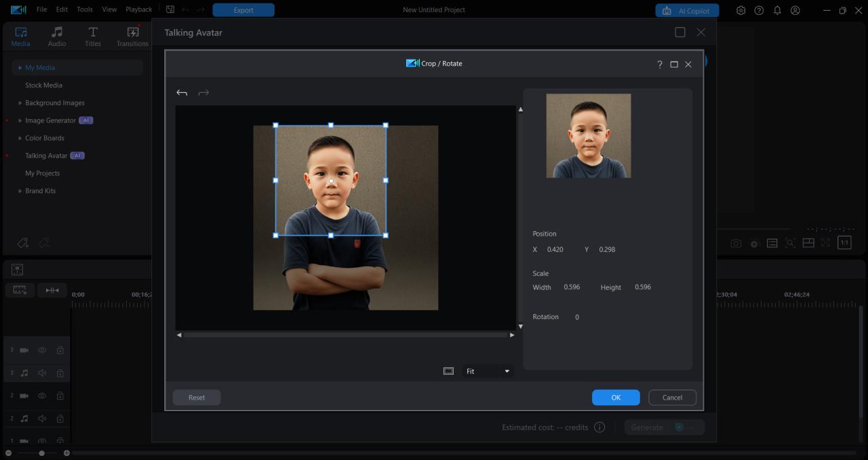Click the timeline zoom slider handle
Image resolution: width=868 pixels, height=460 pixels.
(42, 453)
